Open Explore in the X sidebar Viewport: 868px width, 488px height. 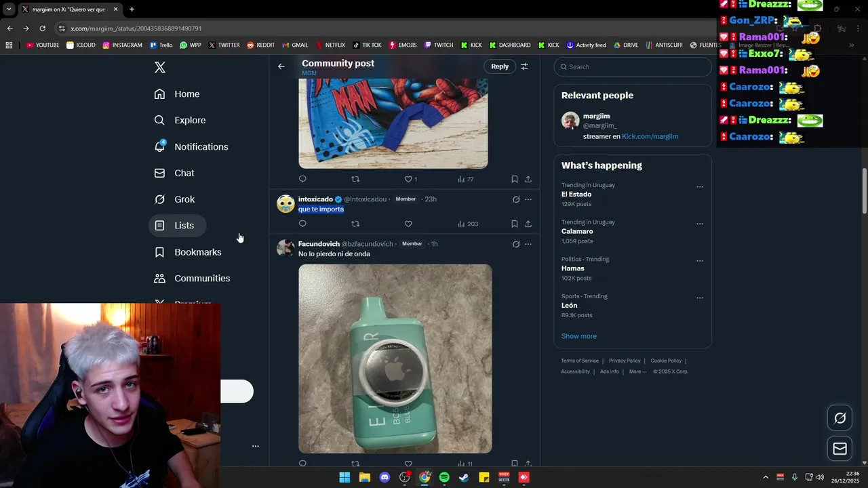point(180,121)
